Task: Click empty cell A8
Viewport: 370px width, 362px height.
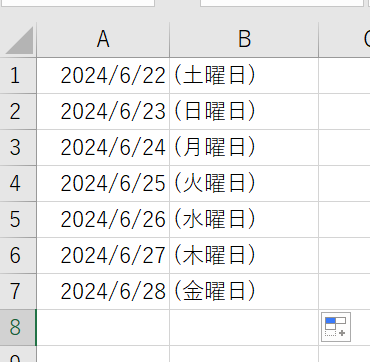Action: [103, 328]
